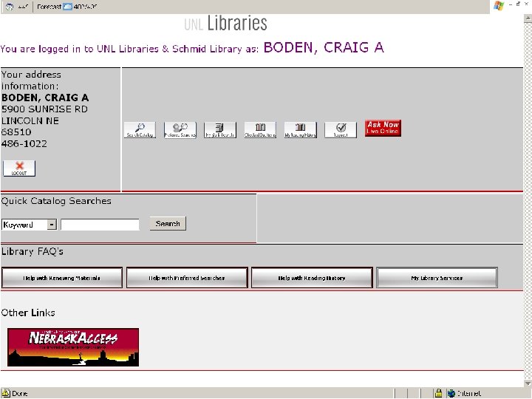Launch Ask Now Live Online chat
The height and width of the screenshot is (399, 532).
[383, 129]
